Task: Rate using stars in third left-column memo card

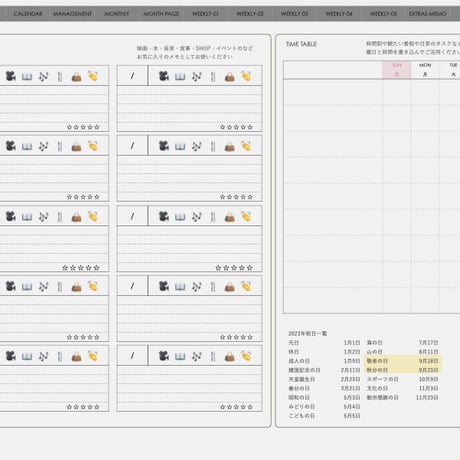Action: click(81, 267)
